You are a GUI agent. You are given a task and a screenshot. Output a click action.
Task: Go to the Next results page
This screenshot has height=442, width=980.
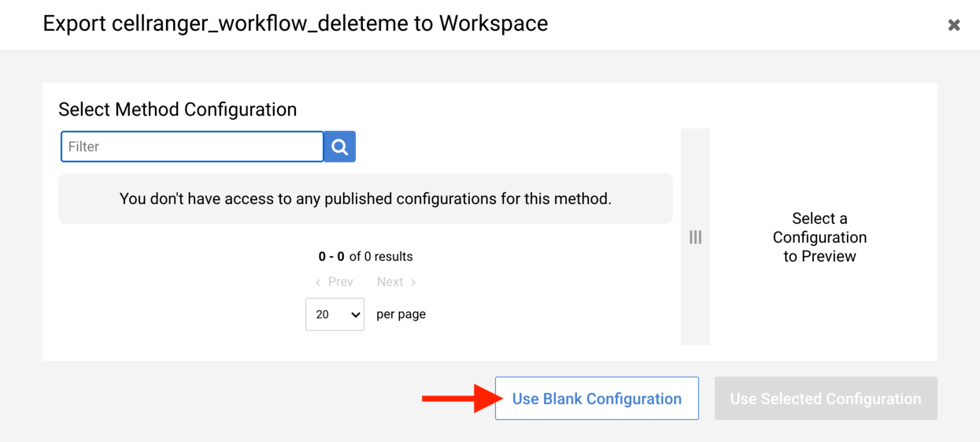(x=390, y=282)
